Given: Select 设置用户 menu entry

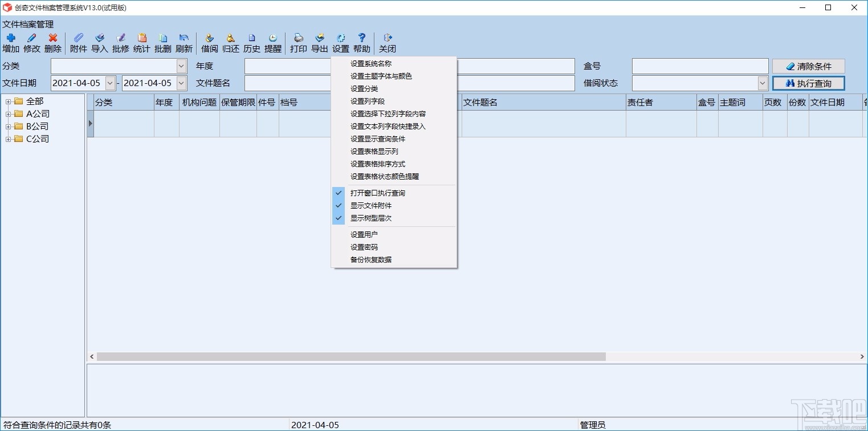Looking at the screenshot, I should 394,235.
